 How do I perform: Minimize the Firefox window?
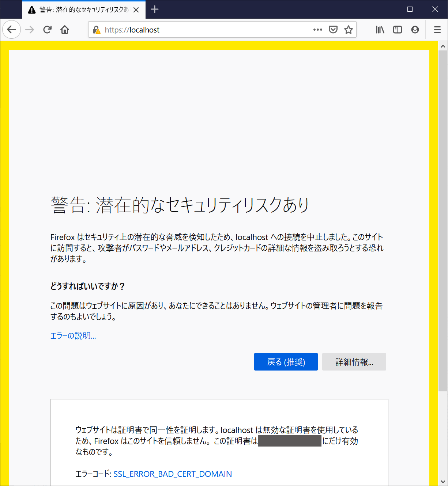(x=385, y=9)
